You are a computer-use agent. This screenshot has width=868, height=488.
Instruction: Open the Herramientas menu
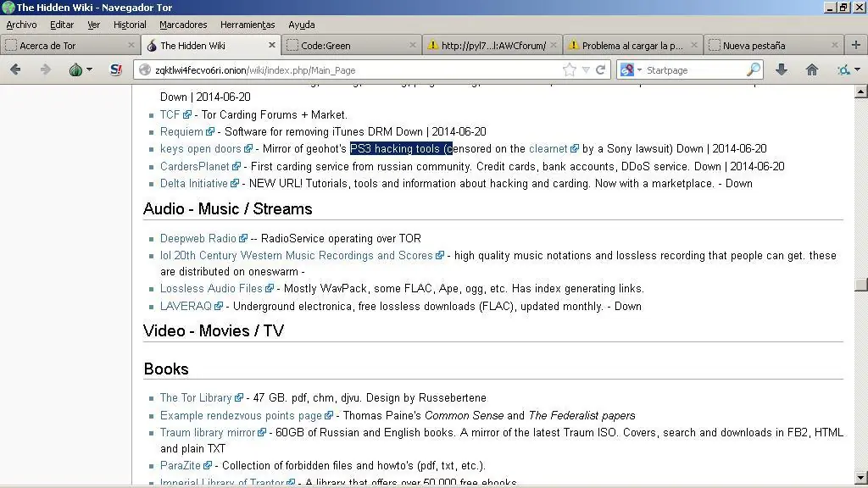(x=248, y=25)
